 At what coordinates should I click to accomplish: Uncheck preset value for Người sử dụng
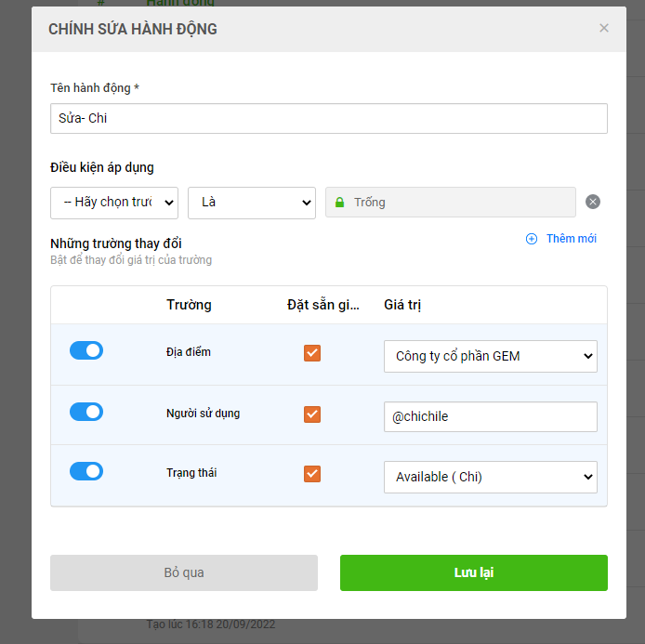point(312,414)
